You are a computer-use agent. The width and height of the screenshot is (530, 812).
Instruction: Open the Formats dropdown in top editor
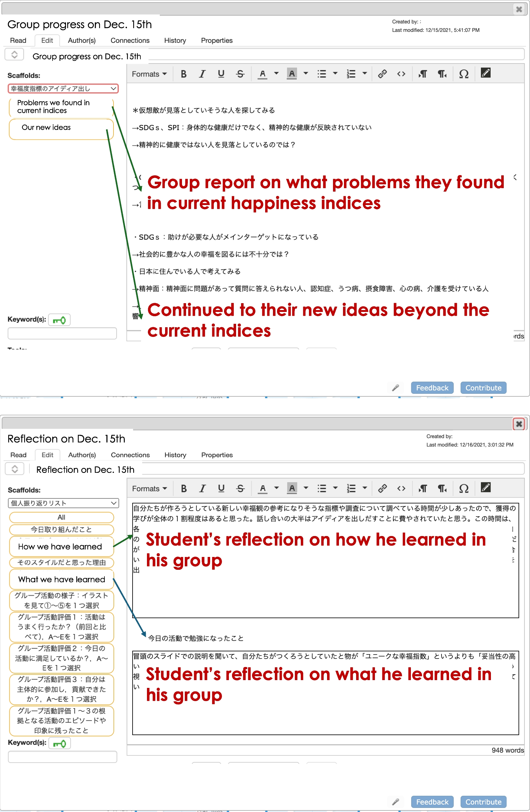click(149, 74)
